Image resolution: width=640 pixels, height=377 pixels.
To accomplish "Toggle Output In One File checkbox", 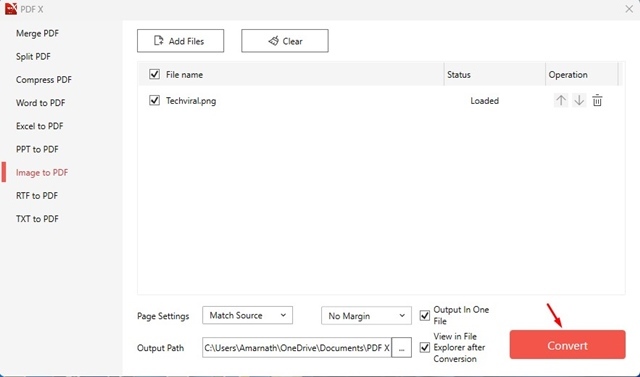I will coord(424,315).
